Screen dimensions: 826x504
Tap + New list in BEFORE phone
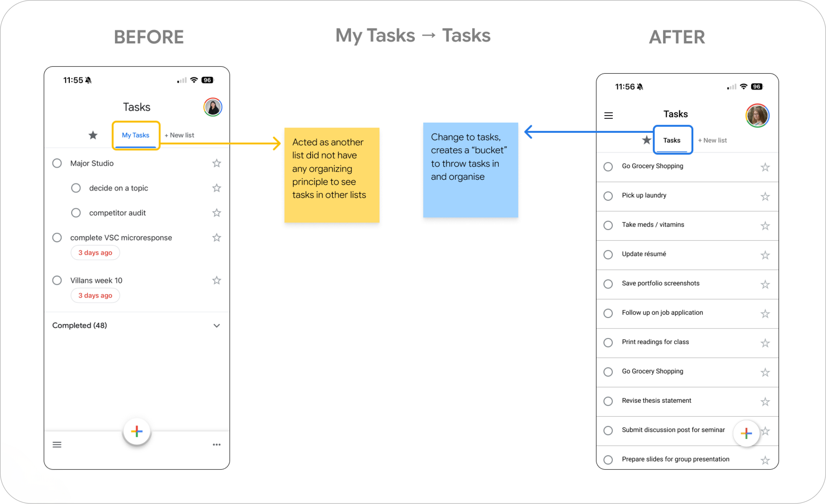(x=179, y=135)
